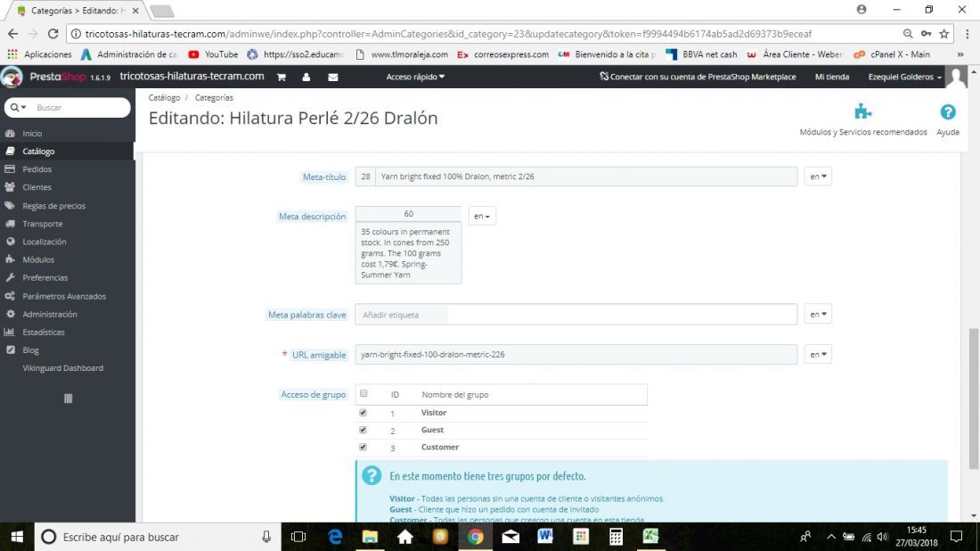Image resolution: width=980 pixels, height=551 pixels.
Task: Click the URL amigable input field
Action: pos(576,355)
